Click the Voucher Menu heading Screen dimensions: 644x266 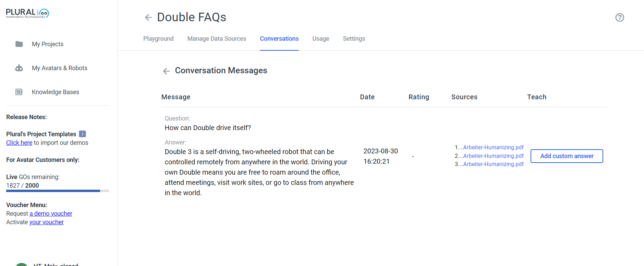click(27, 205)
